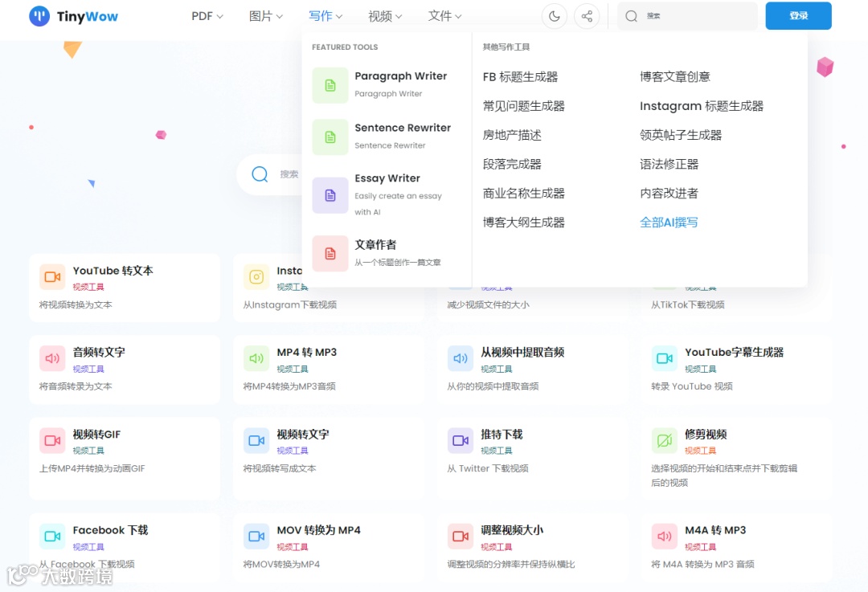868x592 pixels.
Task: Open the 推特下载 card title
Action: (502, 435)
